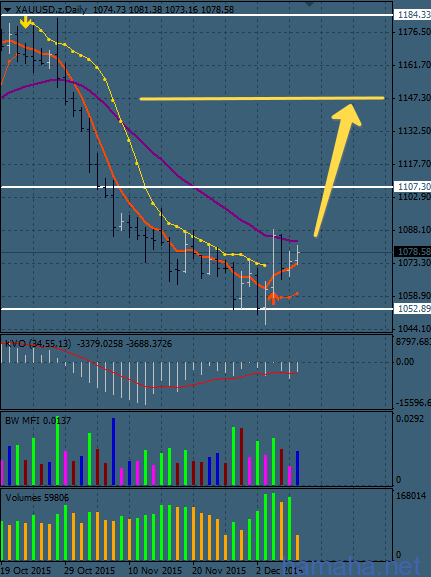The image size is (431, 577).
Task: Click the chart shift triangle marker on top edge
Action: point(309,4)
